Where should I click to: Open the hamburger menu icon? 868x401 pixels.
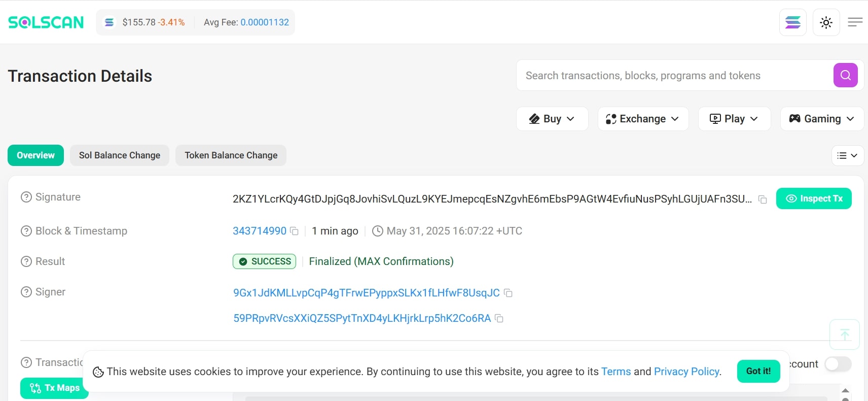855,22
